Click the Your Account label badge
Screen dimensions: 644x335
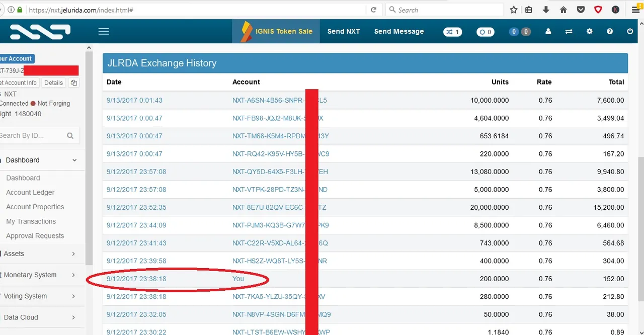coord(17,59)
